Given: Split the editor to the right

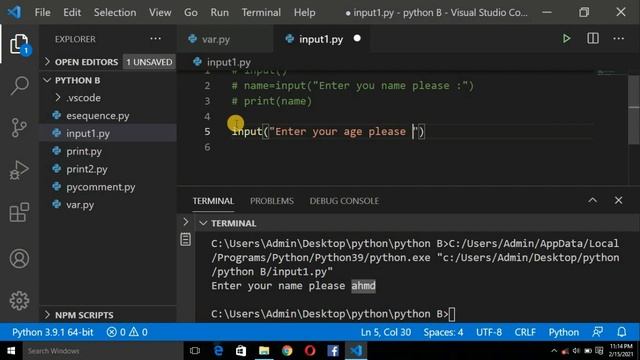Looking at the screenshot, I should coord(593,39).
